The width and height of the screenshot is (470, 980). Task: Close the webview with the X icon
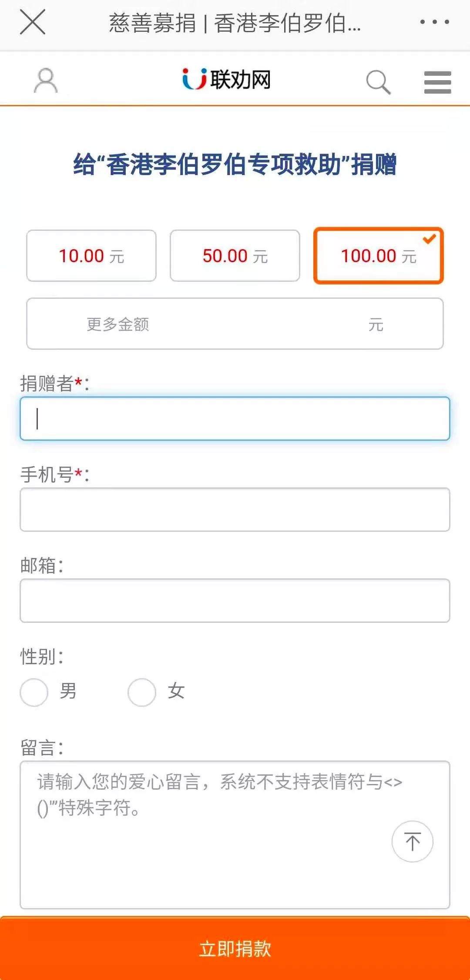(x=33, y=22)
